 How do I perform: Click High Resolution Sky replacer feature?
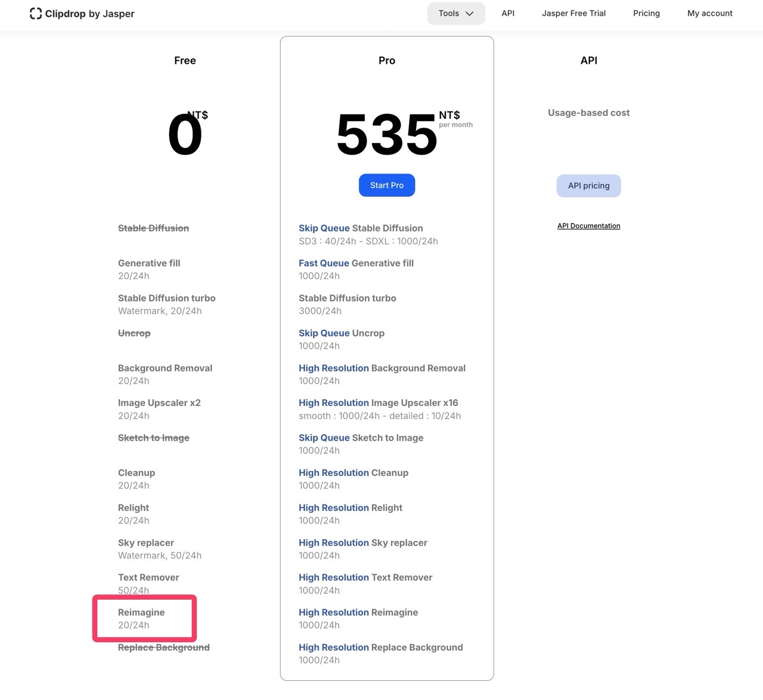(363, 543)
